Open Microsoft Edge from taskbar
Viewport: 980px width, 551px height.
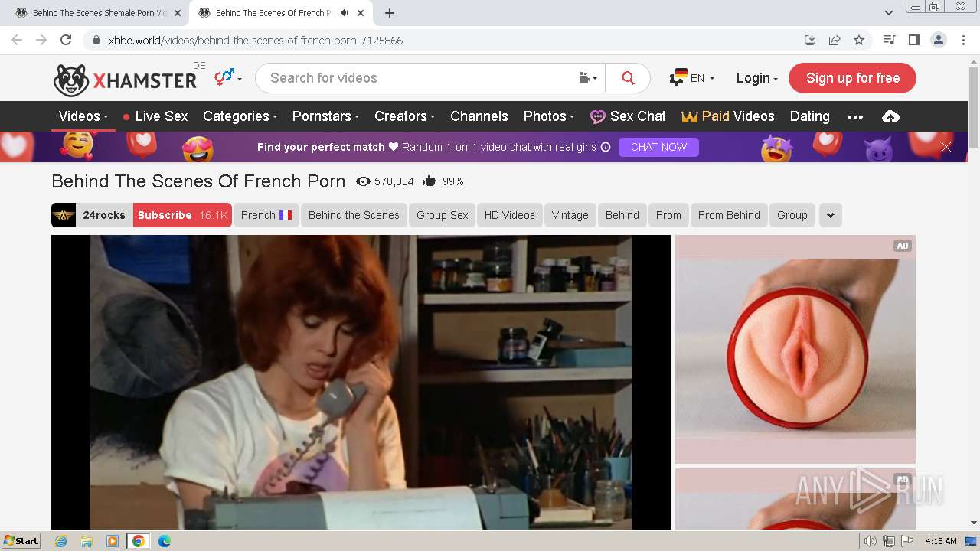coord(164,541)
